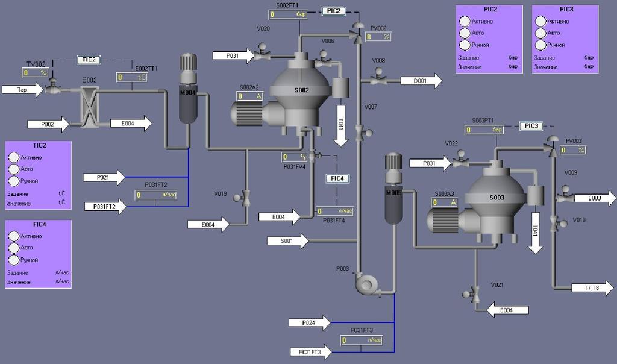Screen dimensions: 617x364
Task: Click the P031FT3 arrow label
Action: tap(311, 352)
